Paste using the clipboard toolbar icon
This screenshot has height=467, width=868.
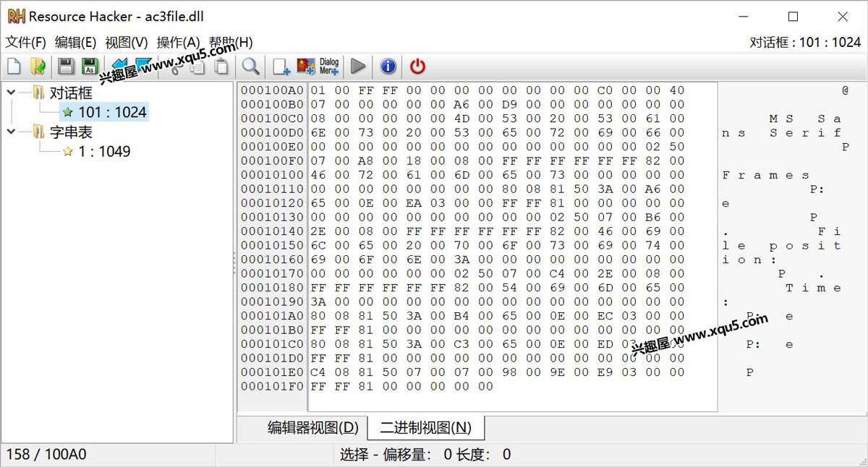tap(221, 67)
